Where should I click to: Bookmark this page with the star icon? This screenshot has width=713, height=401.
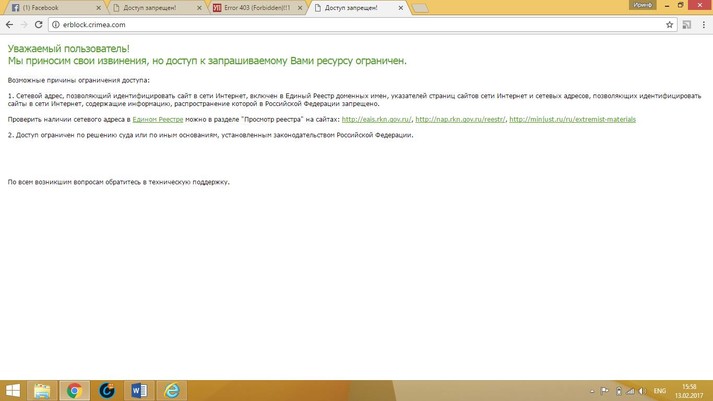[670, 24]
